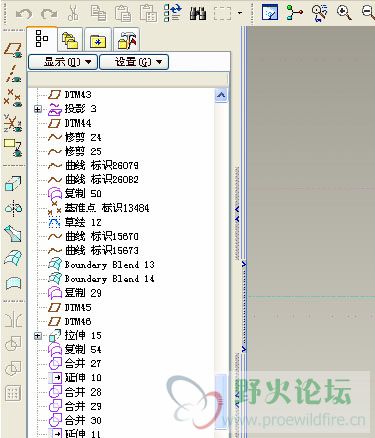The image size is (375, 438).
Task: Select the Extrude tool icon
Action: pyautogui.click(x=13, y=184)
